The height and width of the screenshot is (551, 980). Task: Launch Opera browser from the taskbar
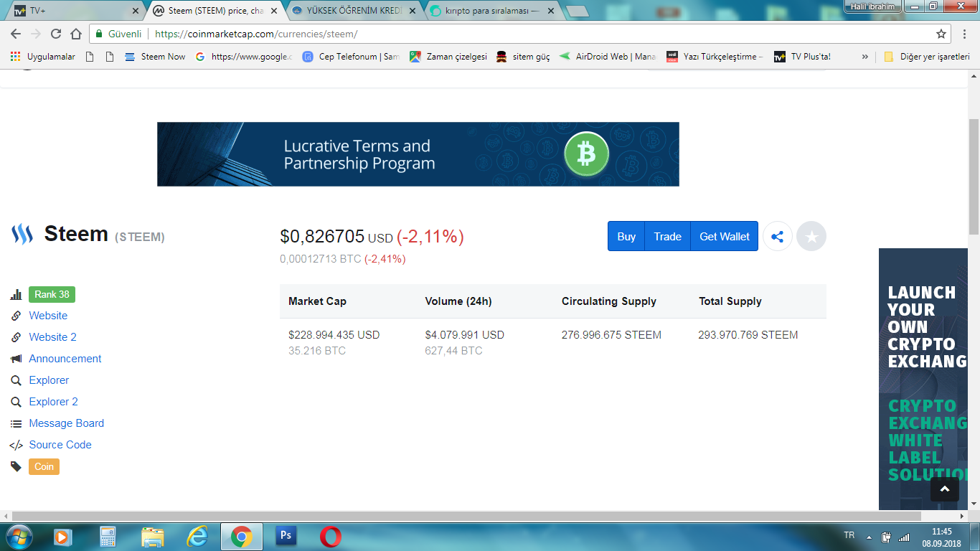point(330,537)
